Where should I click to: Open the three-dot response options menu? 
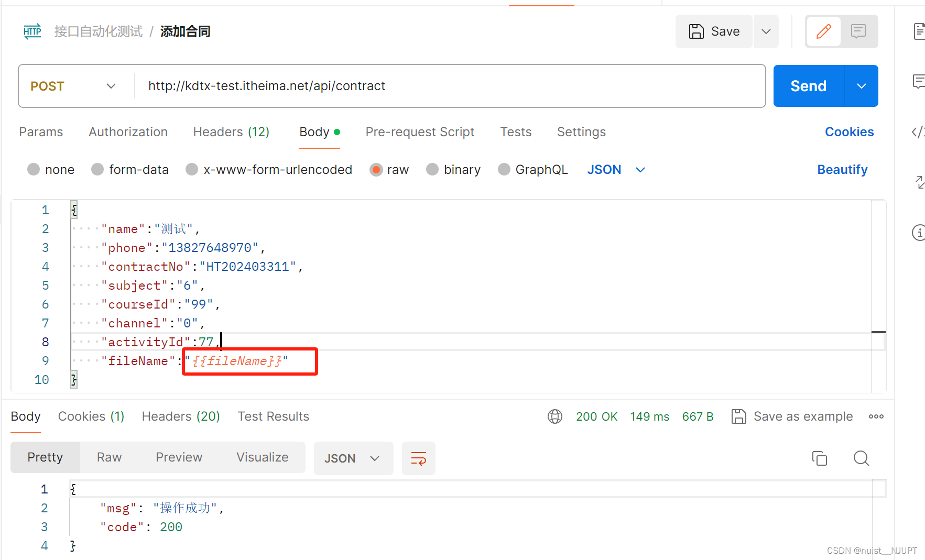[x=876, y=416]
